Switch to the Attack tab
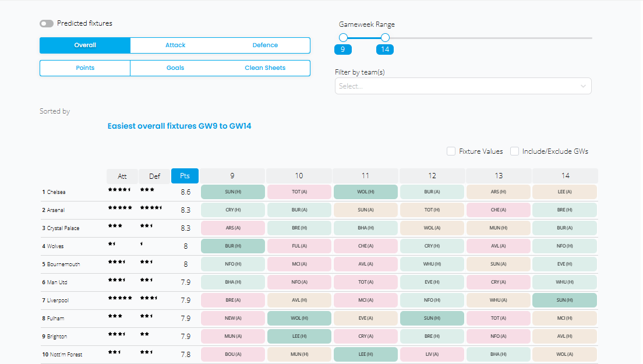Image resolution: width=643 pixels, height=364 pixels. (175, 45)
